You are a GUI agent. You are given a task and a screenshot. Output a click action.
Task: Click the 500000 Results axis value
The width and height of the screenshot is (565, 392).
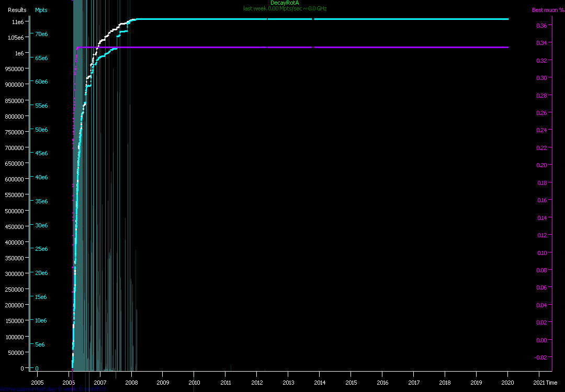14,211
